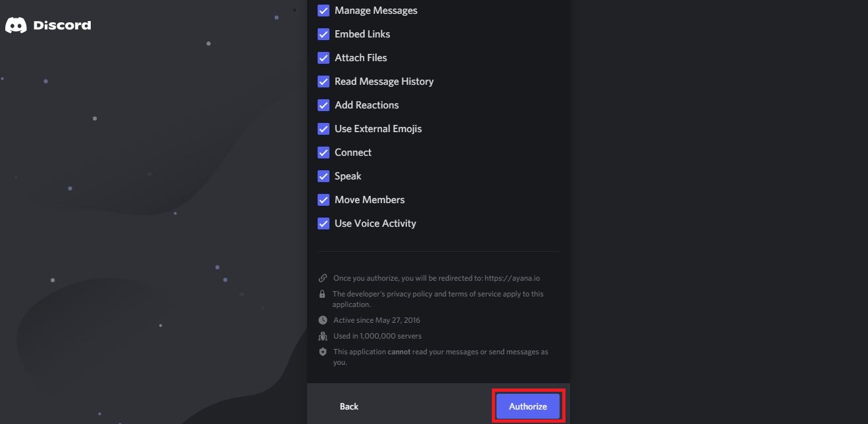
Task: Click the clock icon beside 'Active since May 27, 2016'
Action: point(322,320)
